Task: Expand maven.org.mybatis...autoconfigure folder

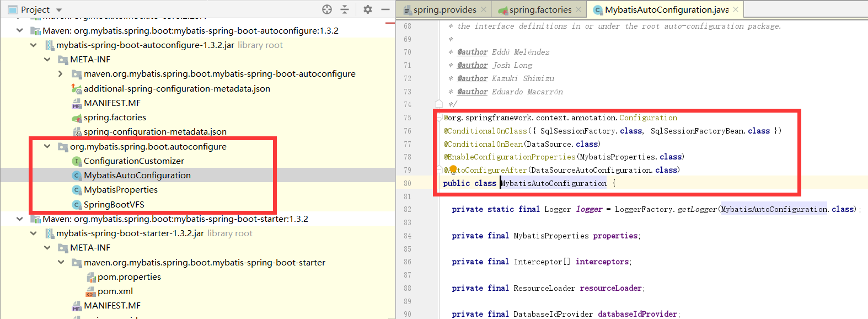Action: click(x=61, y=73)
